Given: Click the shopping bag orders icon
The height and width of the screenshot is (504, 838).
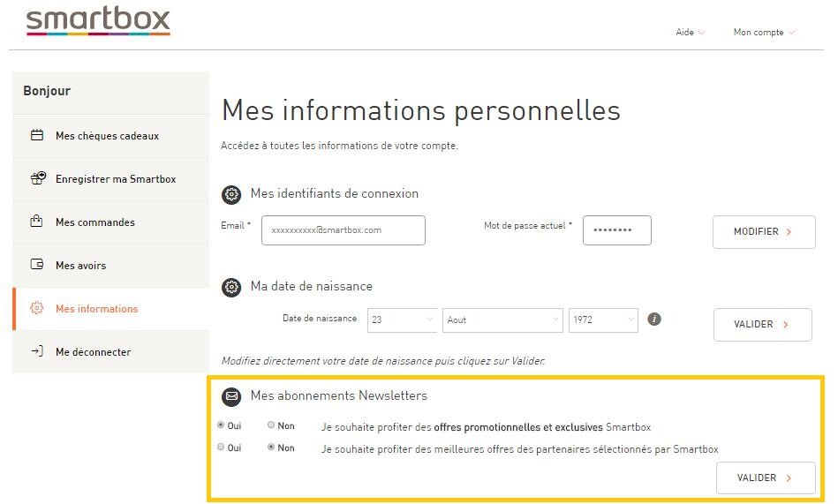Looking at the screenshot, I should [37, 222].
